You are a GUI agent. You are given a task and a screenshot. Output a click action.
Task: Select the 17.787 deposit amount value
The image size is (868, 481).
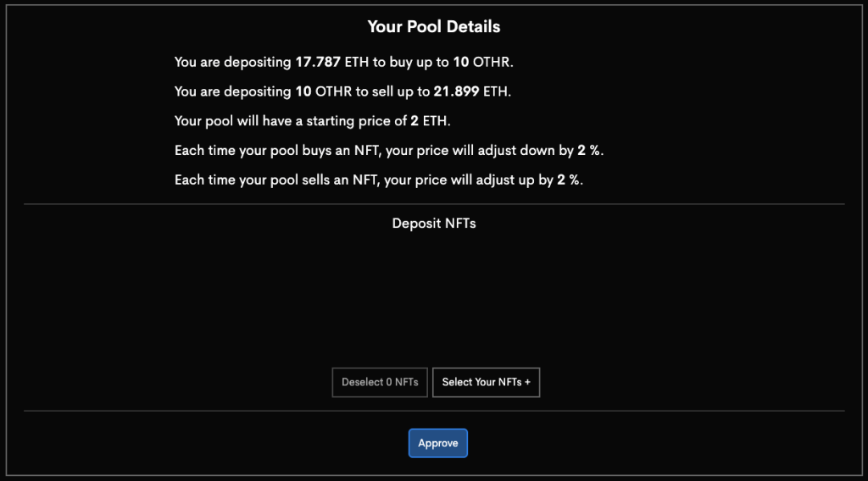pyautogui.click(x=318, y=62)
